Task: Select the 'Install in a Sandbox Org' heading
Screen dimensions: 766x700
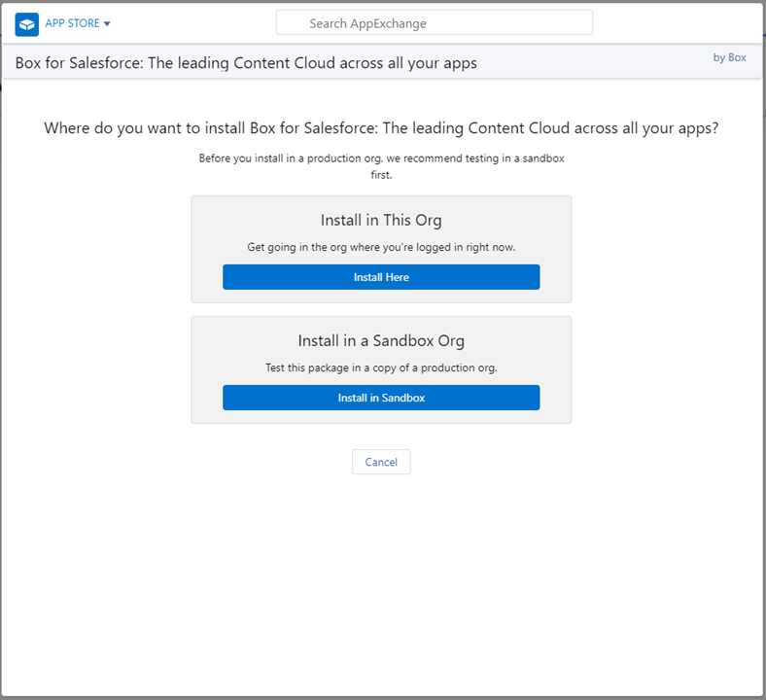Action: click(x=381, y=341)
